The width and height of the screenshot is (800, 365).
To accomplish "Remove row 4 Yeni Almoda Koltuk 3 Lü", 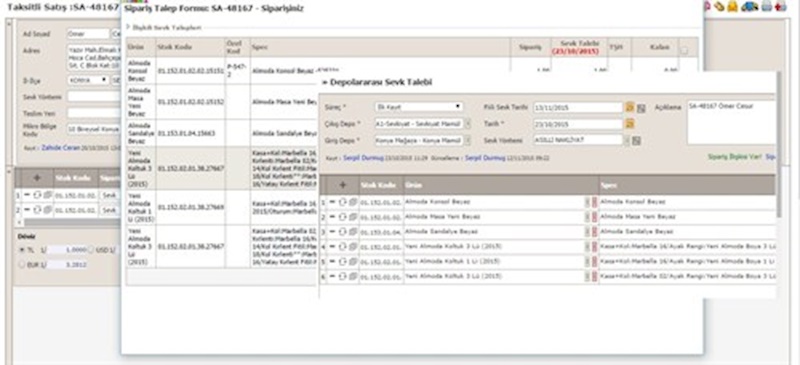I will coord(332,247).
